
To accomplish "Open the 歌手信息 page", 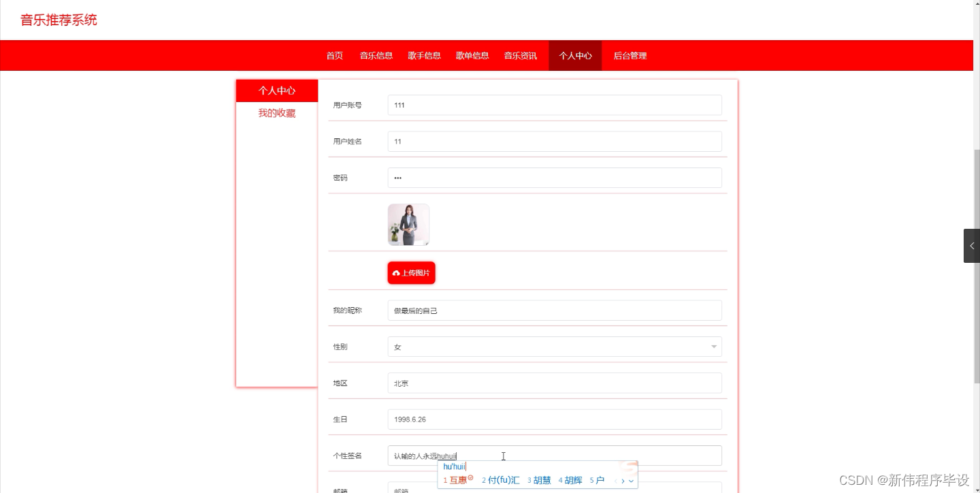I will pyautogui.click(x=424, y=55).
